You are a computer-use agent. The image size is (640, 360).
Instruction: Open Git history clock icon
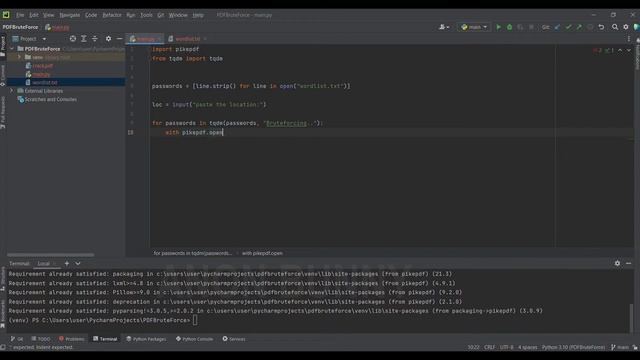point(590,27)
